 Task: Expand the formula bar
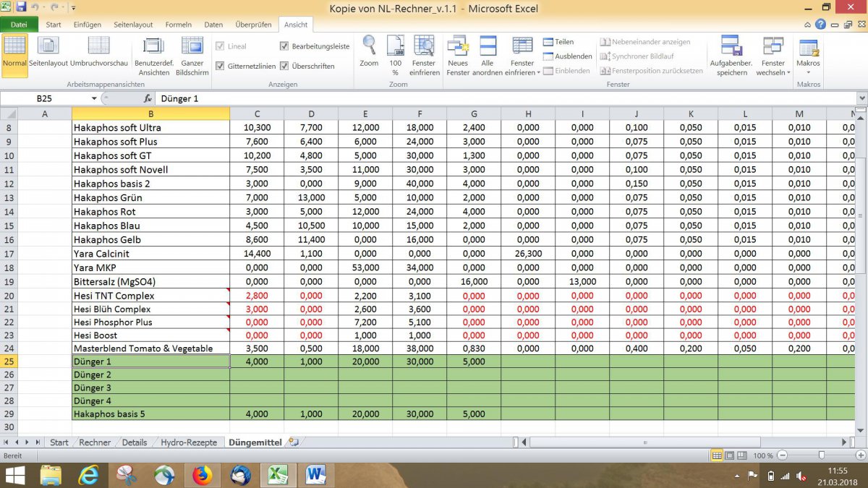pyautogui.click(x=861, y=98)
